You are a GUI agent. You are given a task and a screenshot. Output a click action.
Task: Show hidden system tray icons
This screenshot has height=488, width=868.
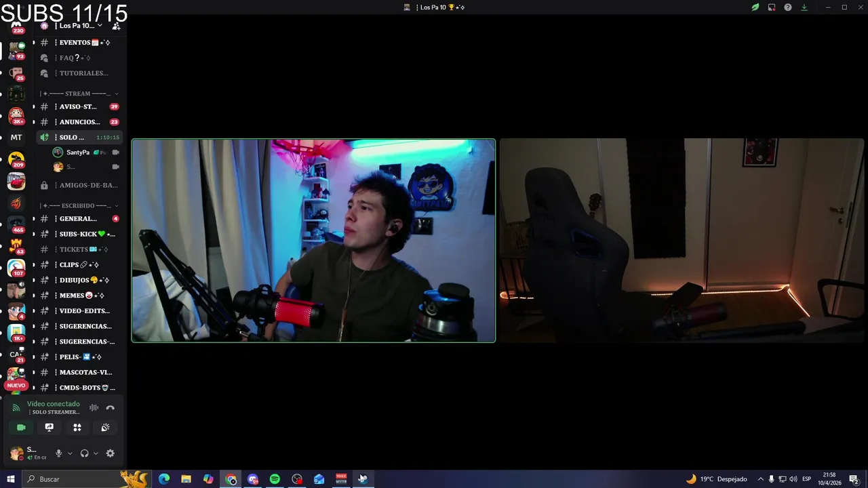(760, 479)
